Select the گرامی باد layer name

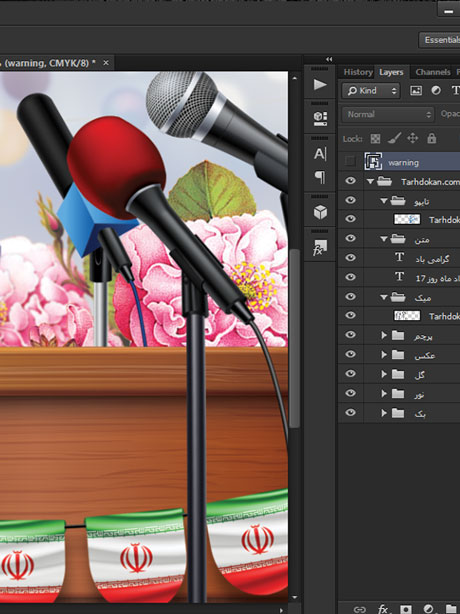(x=432, y=259)
